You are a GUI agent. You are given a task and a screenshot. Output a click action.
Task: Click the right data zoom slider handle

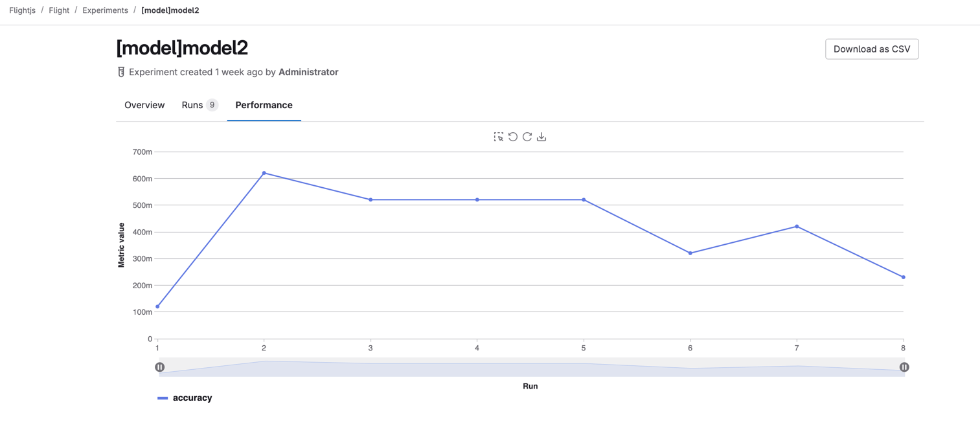pos(904,367)
